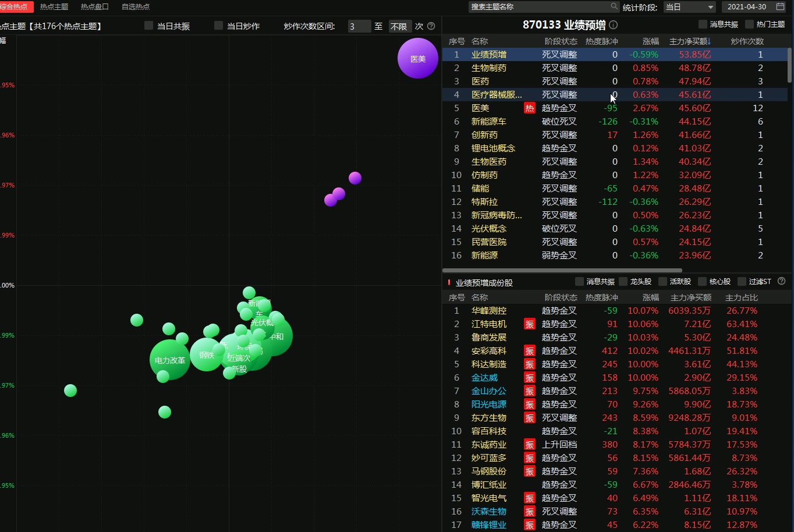Select the 光伏概念 theme row
This screenshot has width=794, height=532.
pyautogui.click(x=614, y=229)
